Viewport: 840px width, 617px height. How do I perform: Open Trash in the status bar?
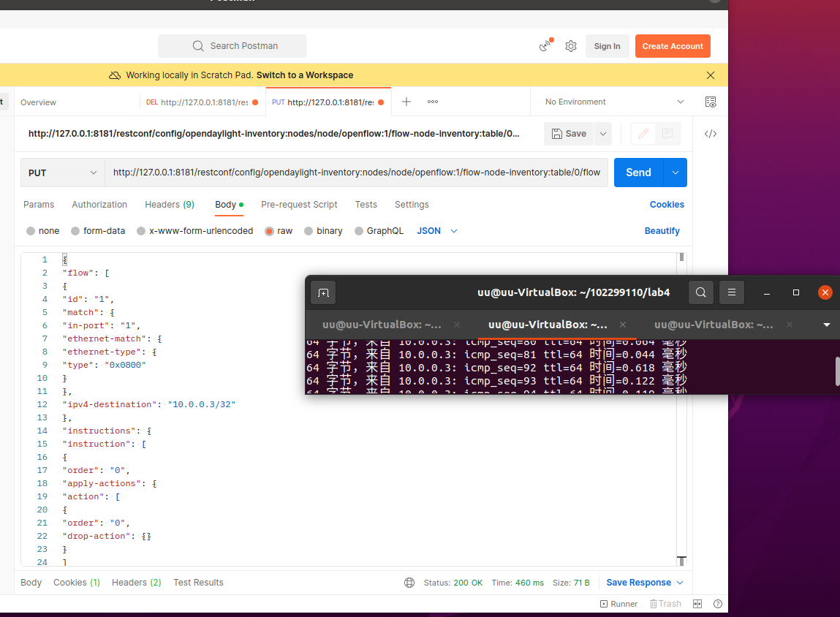coord(665,604)
